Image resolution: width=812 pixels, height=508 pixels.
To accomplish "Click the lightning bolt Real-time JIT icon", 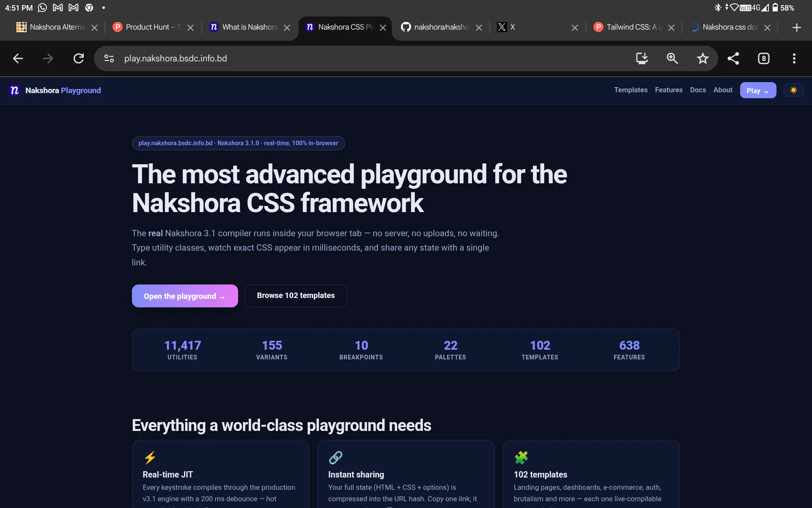I will point(150,458).
